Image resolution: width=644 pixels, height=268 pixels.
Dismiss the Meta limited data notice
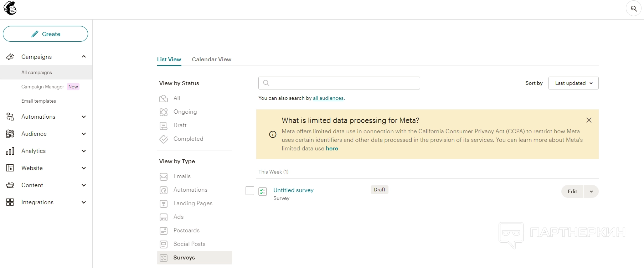[x=589, y=120]
